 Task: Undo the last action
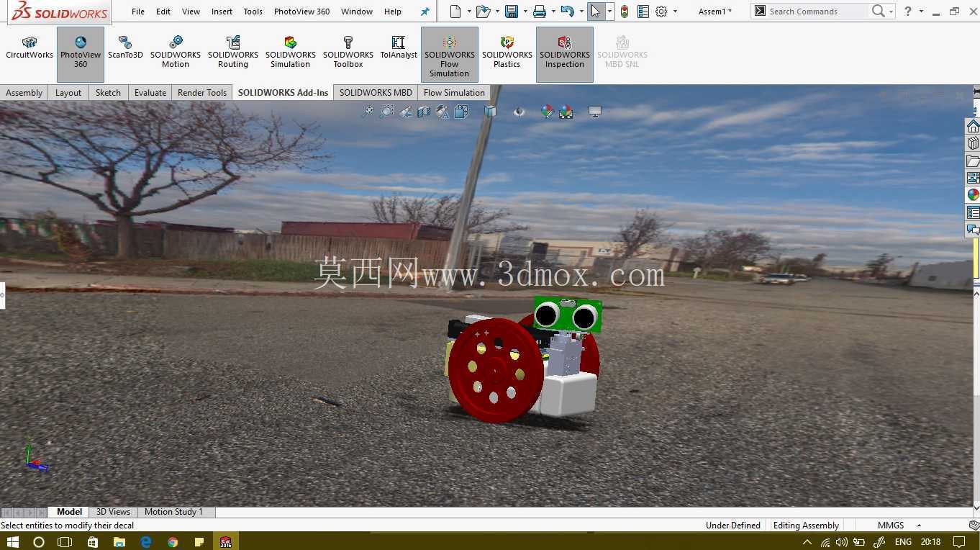click(567, 12)
